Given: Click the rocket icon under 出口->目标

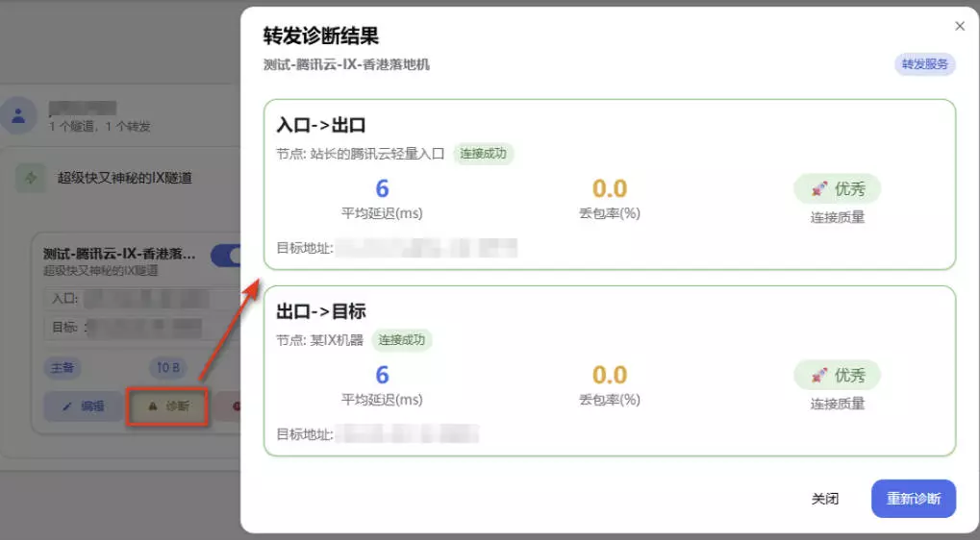Looking at the screenshot, I should 818,375.
